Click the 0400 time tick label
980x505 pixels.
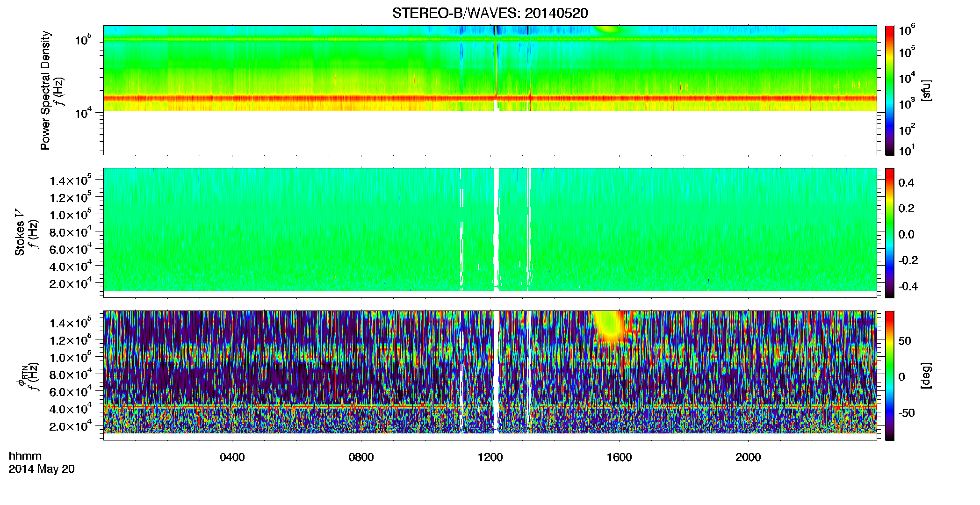[232, 457]
